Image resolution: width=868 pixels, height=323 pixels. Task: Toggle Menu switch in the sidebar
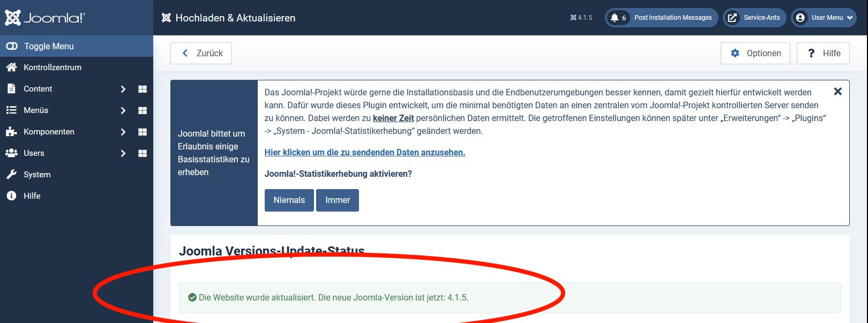click(77, 46)
